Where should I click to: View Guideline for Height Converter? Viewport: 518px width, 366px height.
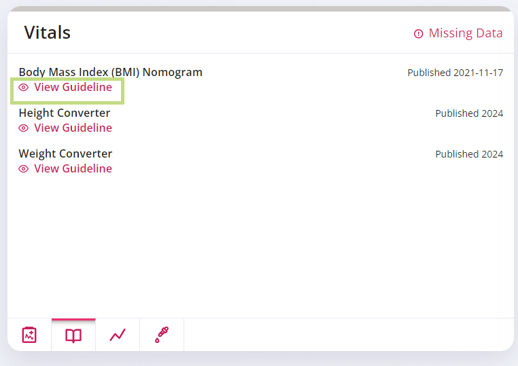click(x=66, y=128)
